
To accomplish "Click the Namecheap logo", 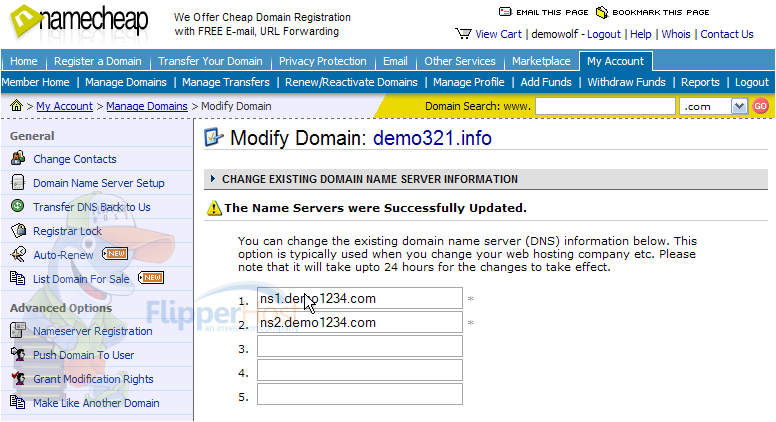I will [79, 22].
